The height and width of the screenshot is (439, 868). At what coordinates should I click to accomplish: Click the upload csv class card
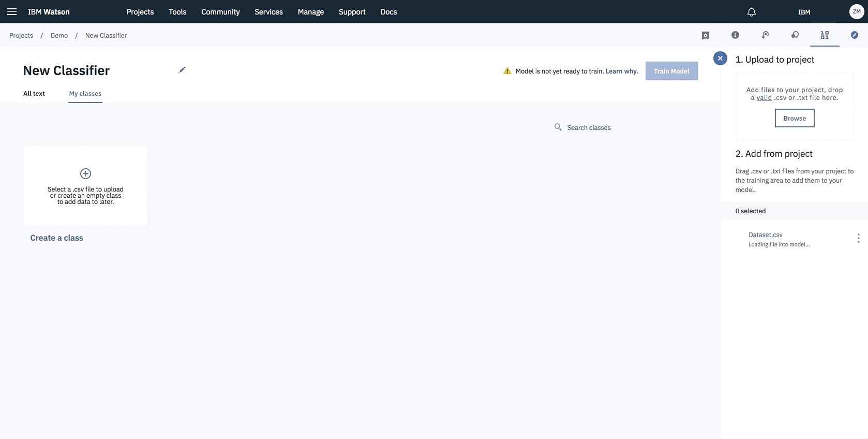(x=85, y=185)
